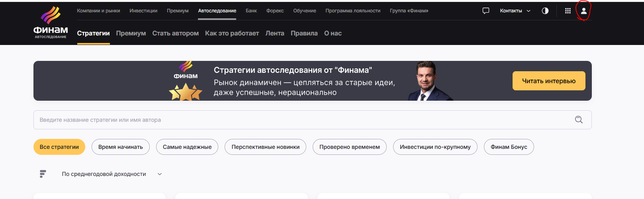Click the sort order icon
This screenshot has height=199, width=644.
[x=43, y=174]
